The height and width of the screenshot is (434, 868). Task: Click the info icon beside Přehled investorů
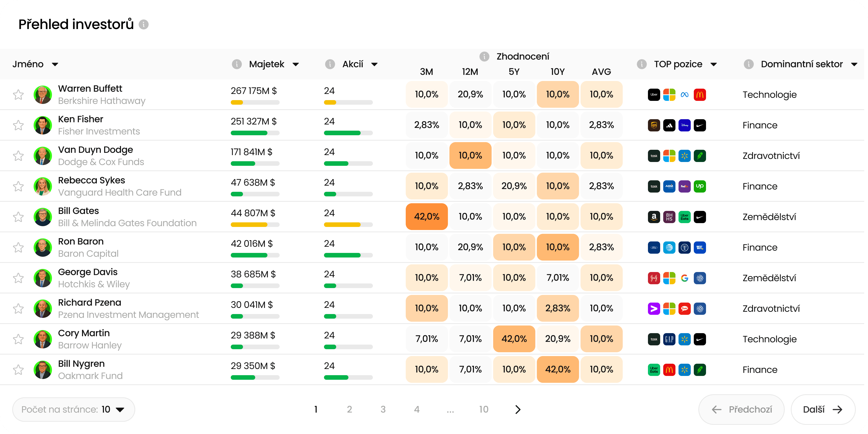[x=144, y=25]
